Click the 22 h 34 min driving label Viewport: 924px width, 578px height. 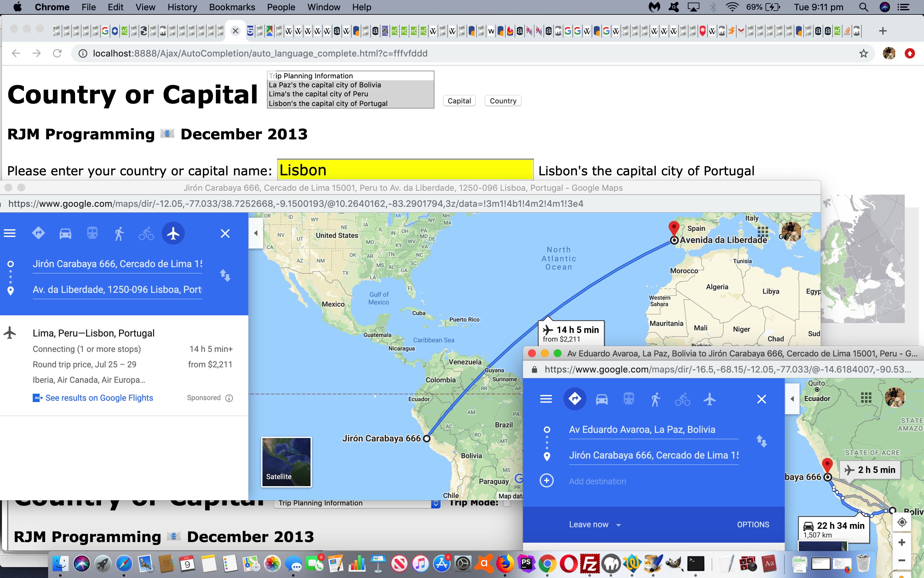(834, 530)
